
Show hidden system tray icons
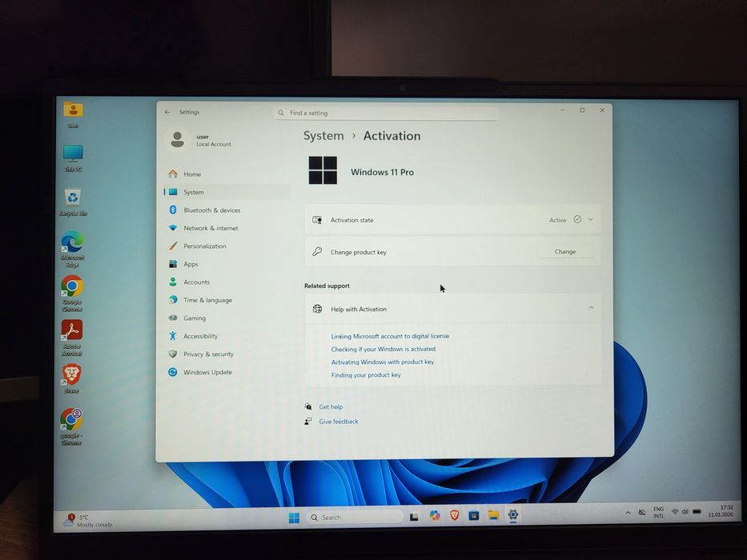coord(628,513)
